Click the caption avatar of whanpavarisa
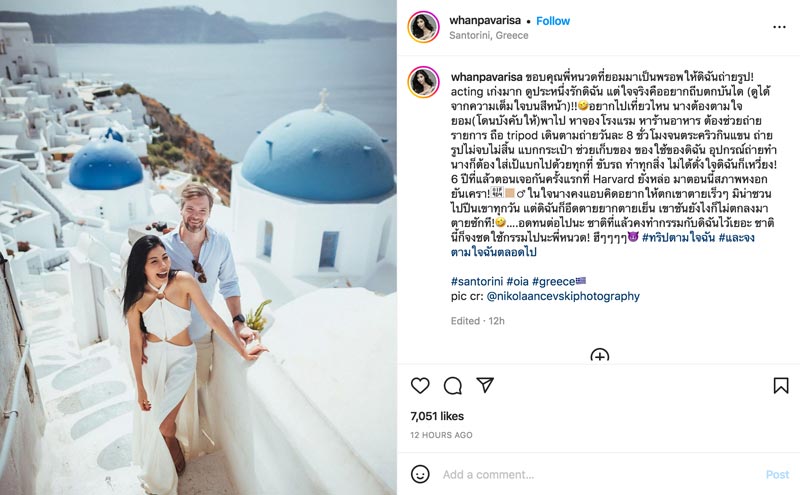The width and height of the screenshot is (800, 495). (x=423, y=82)
